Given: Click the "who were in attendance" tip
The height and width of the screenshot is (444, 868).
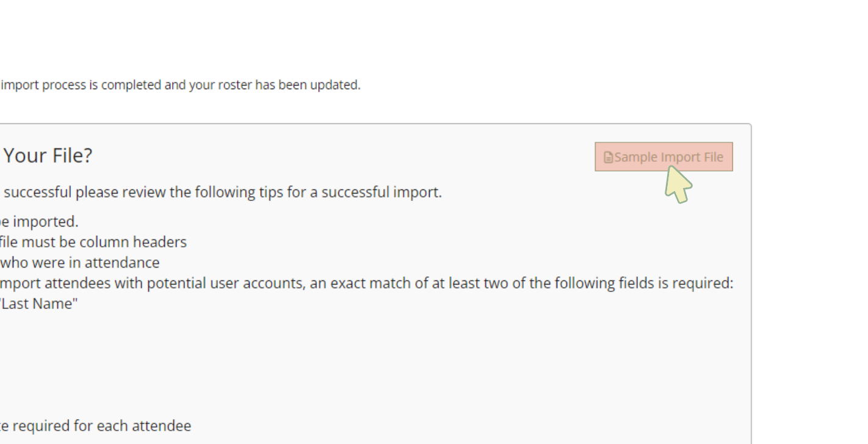Looking at the screenshot, I should click(80, 263).
